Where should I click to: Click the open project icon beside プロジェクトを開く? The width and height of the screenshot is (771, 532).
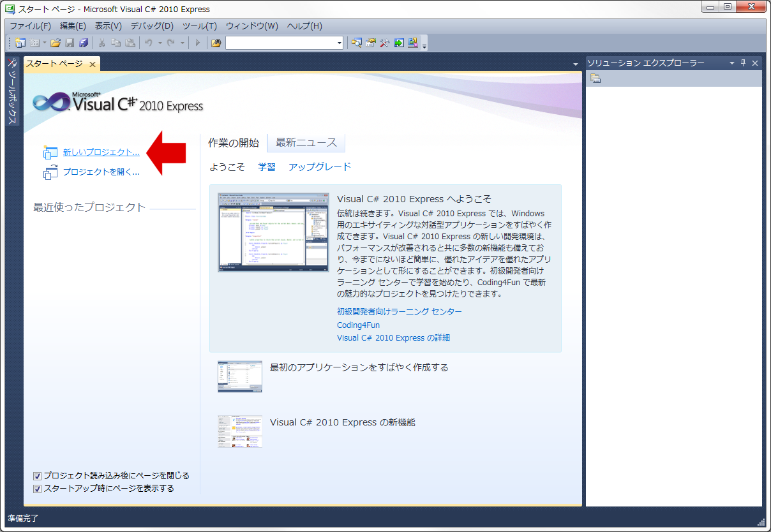50,172
